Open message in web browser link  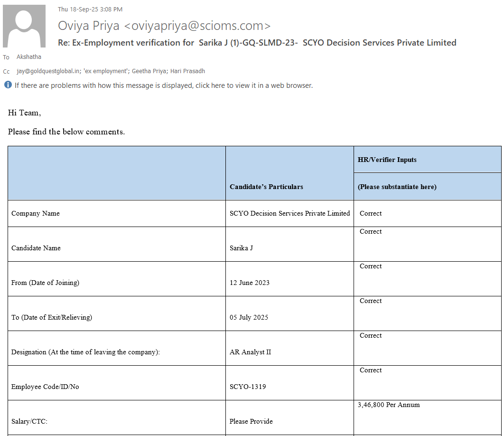(164, 85)
